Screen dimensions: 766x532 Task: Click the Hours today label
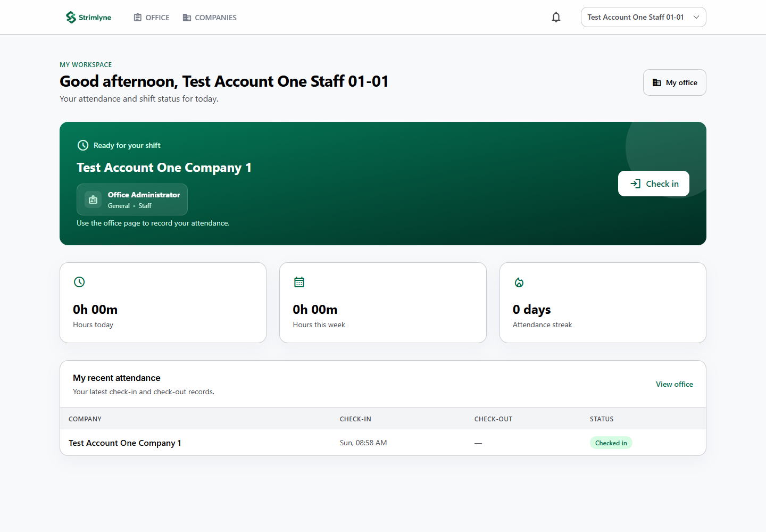pyautogui.click(x=93, y=325)
